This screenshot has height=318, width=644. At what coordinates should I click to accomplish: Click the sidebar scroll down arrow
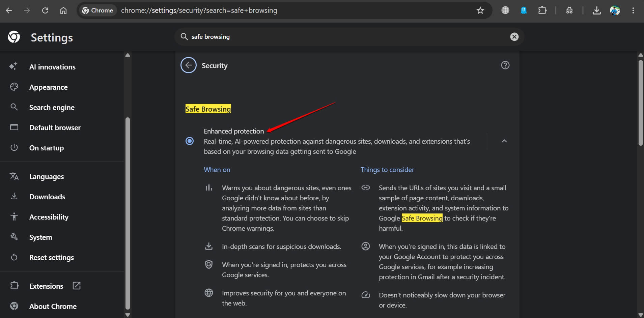click(x=128, y=315)
